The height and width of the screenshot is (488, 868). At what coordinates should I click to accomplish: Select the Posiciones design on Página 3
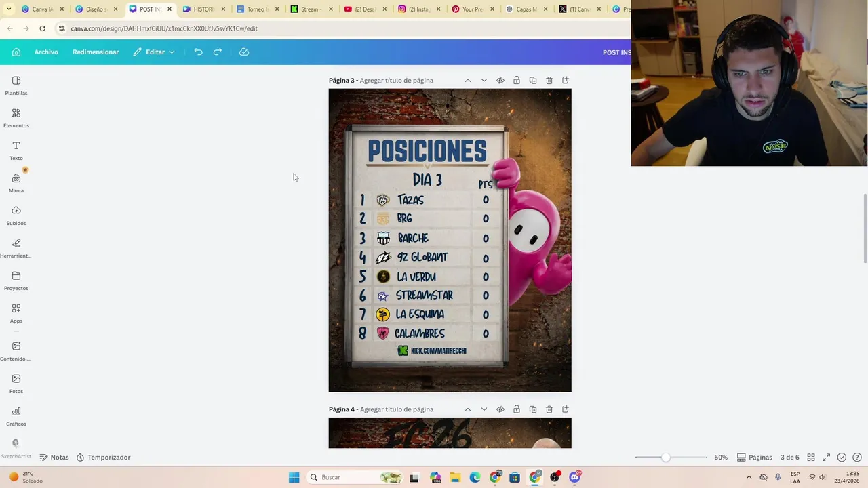point(450,241)
